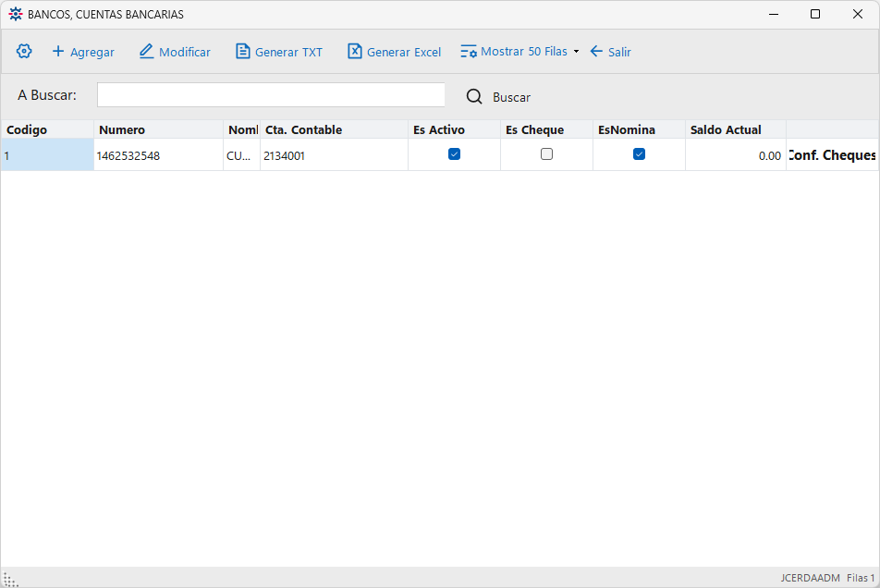The height and width of the screenshot is (588, 880).
Task: Sort by the Saldo Actual column header
Action: 736,129
